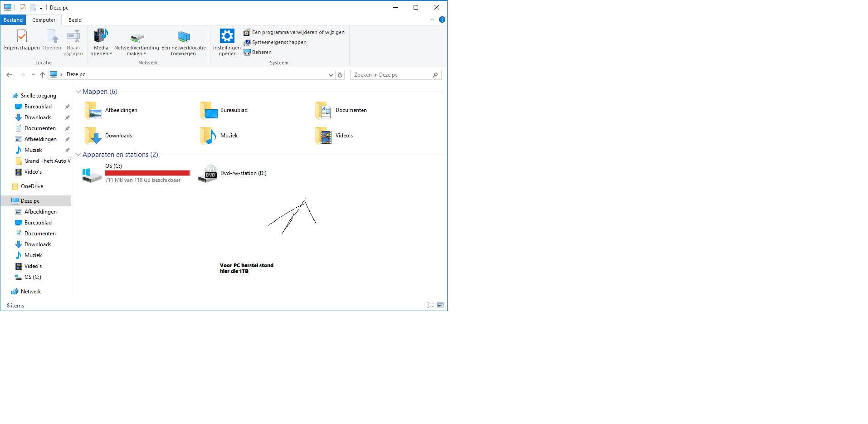Collapse the Apparaten en stations group
Screen dimensions: 868x424
pyautogui.click(x=78, y=155)
